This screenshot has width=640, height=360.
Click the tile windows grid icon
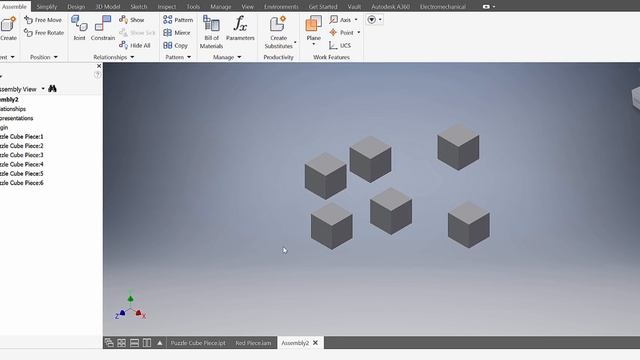click(x=122, y=343)
